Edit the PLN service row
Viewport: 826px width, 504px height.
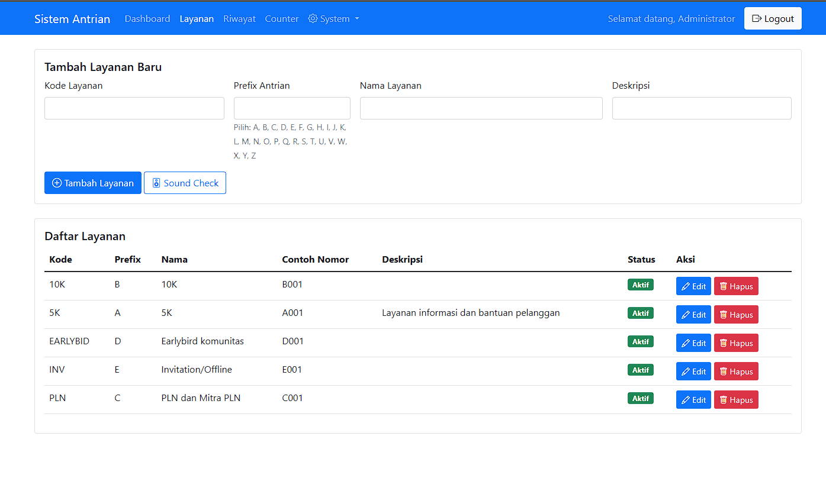click(x=693, y=400)
